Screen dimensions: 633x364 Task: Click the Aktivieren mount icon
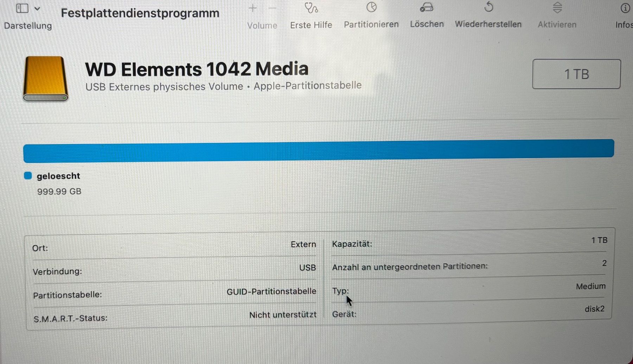[x=557, y=7]
